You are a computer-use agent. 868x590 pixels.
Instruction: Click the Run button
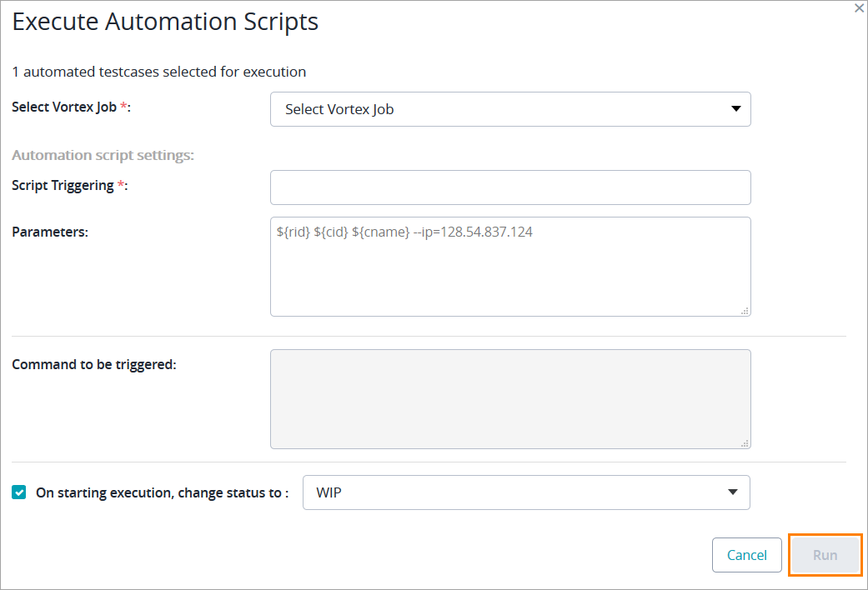(825, 555)
